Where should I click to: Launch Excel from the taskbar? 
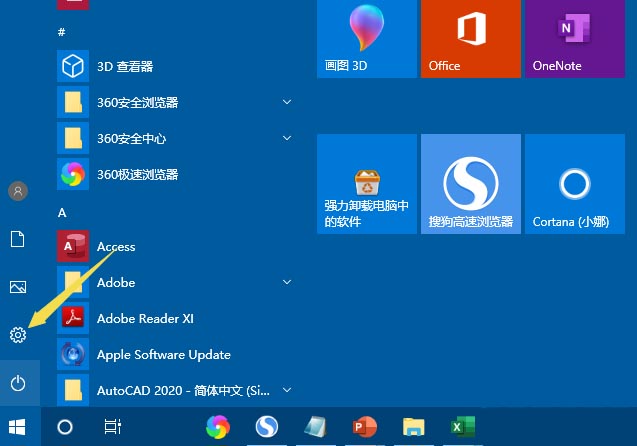click(462, 427)
